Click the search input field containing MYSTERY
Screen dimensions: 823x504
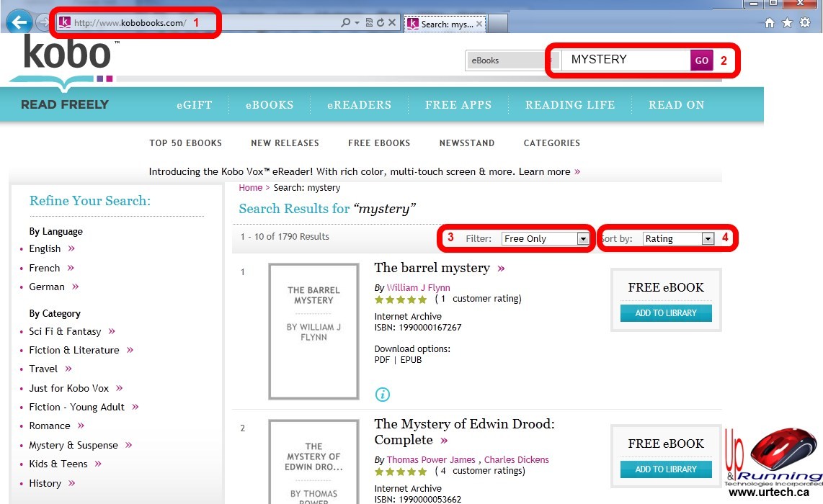point(625,60)
